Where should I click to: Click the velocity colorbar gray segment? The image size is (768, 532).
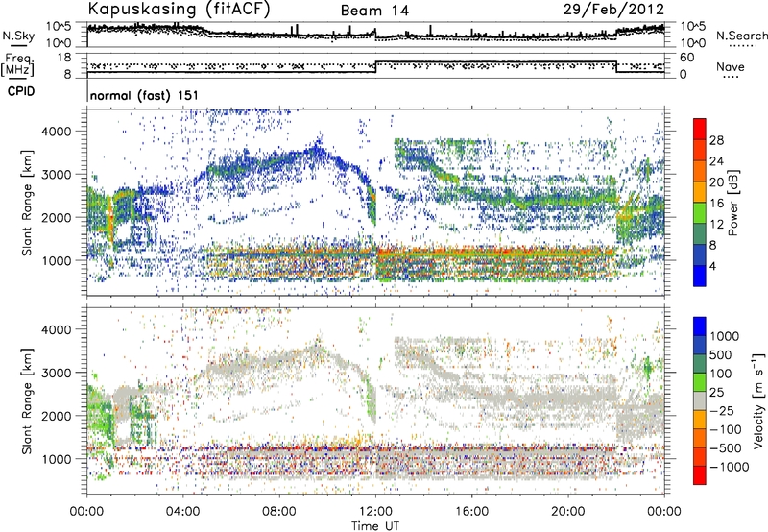(700, 401)
